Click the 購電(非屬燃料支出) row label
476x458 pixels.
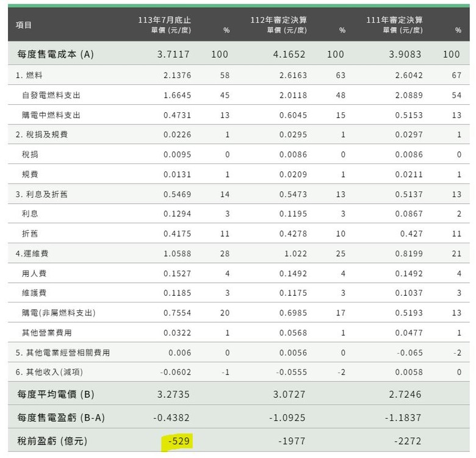coord(59,313)
